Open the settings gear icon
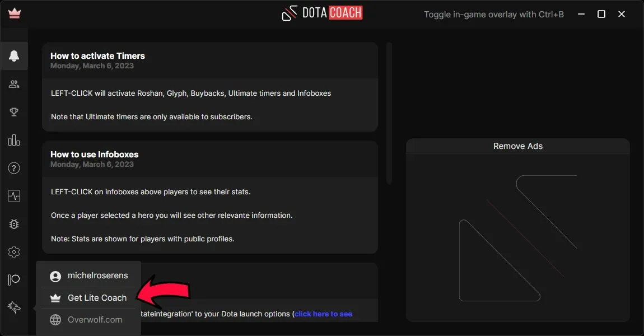This screenshot has width=644, height=336. [x=14, y=252]
